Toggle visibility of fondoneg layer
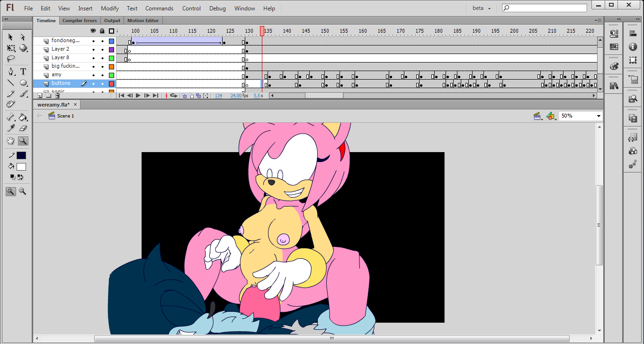This screenshot has height=344, width=644. point(93,41)
